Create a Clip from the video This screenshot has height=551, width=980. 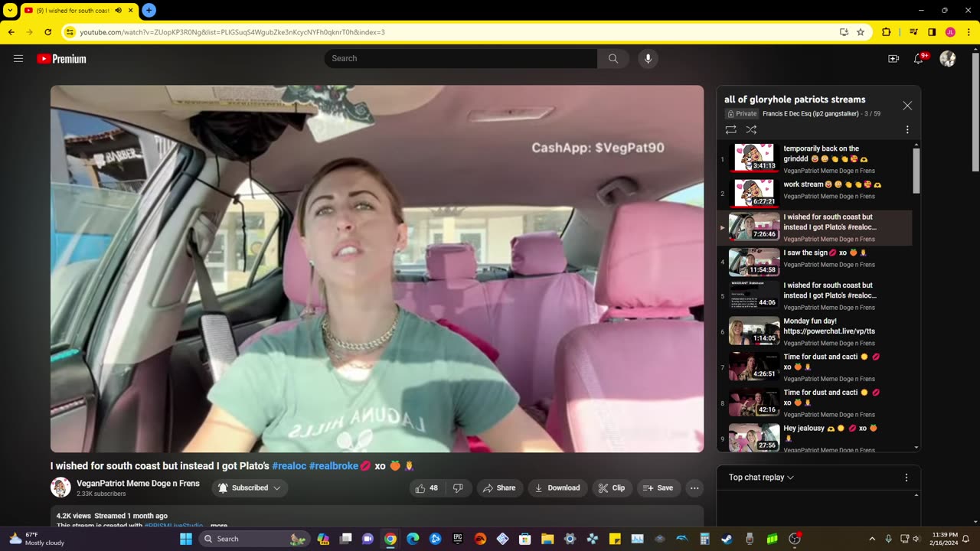point(612,488)
